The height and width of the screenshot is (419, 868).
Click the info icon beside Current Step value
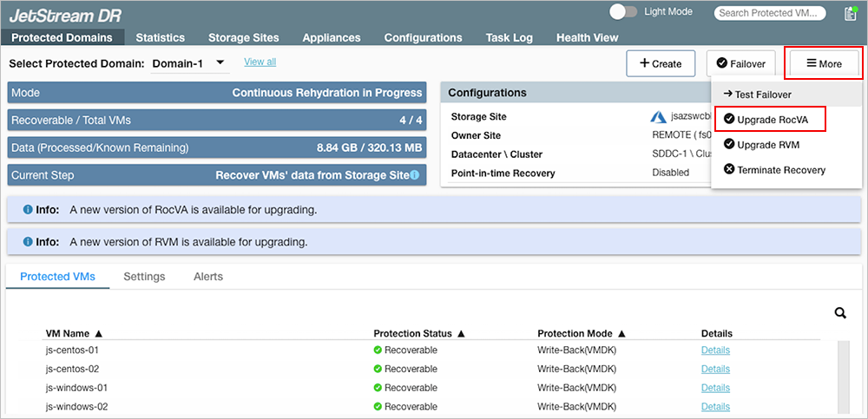(x=415, y=175)
